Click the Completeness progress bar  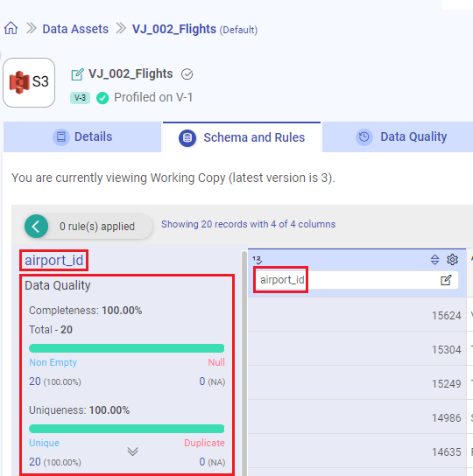126,348
